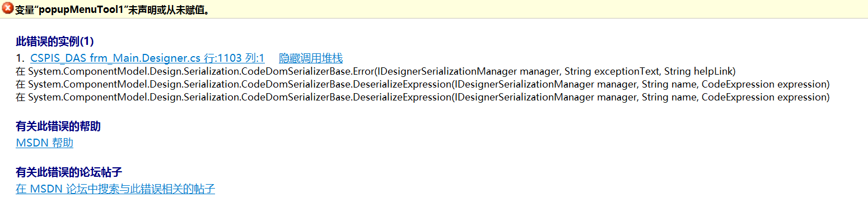Click the 有关此错误的帮助 heading
Screen dimensions: 868x206
[x=58, y=126]
